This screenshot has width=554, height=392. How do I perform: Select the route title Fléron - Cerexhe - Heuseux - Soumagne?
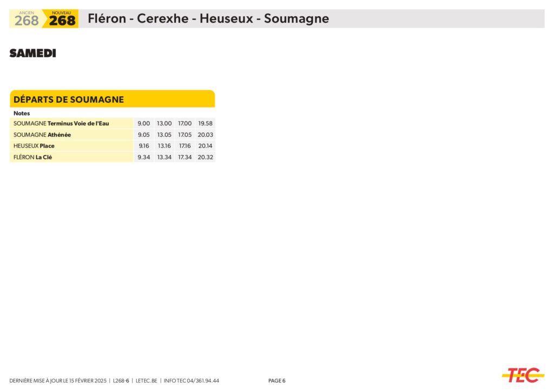pyautogui.click(x=208, y=19)
